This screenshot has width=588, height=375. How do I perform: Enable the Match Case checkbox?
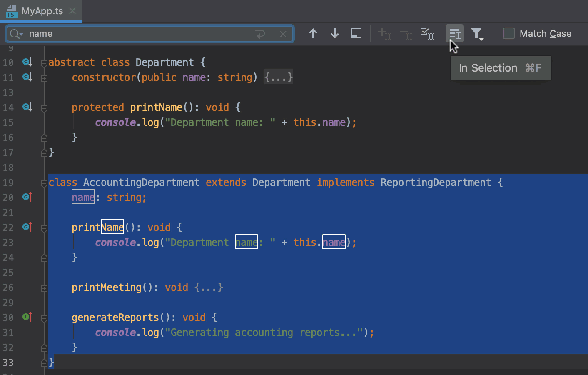[508, 33]
